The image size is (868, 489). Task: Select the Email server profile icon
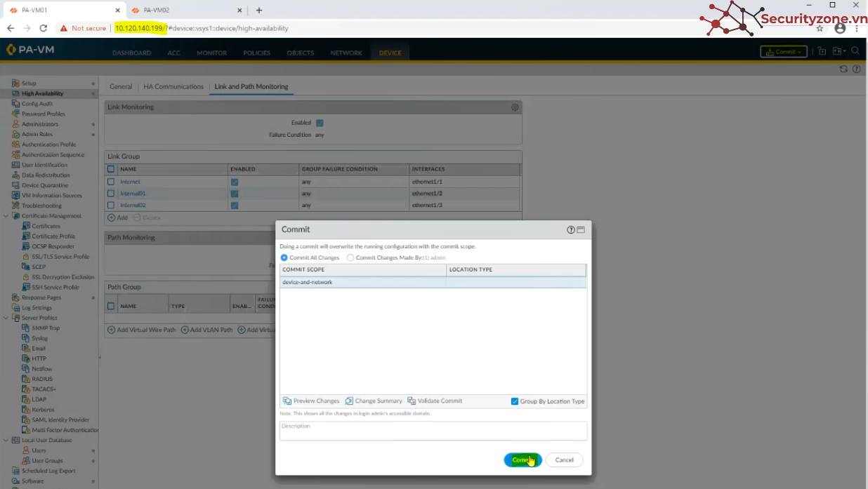[x=26, y=348]
